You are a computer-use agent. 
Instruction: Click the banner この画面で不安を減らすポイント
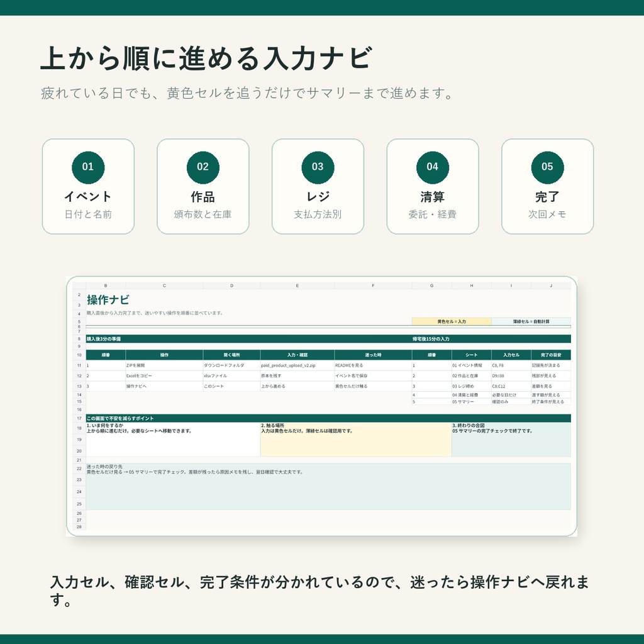(x=328, y=418)
